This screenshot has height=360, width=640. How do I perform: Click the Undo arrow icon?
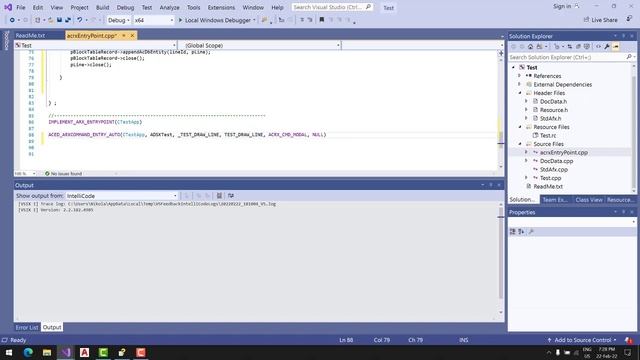click(x=80, y=20)
